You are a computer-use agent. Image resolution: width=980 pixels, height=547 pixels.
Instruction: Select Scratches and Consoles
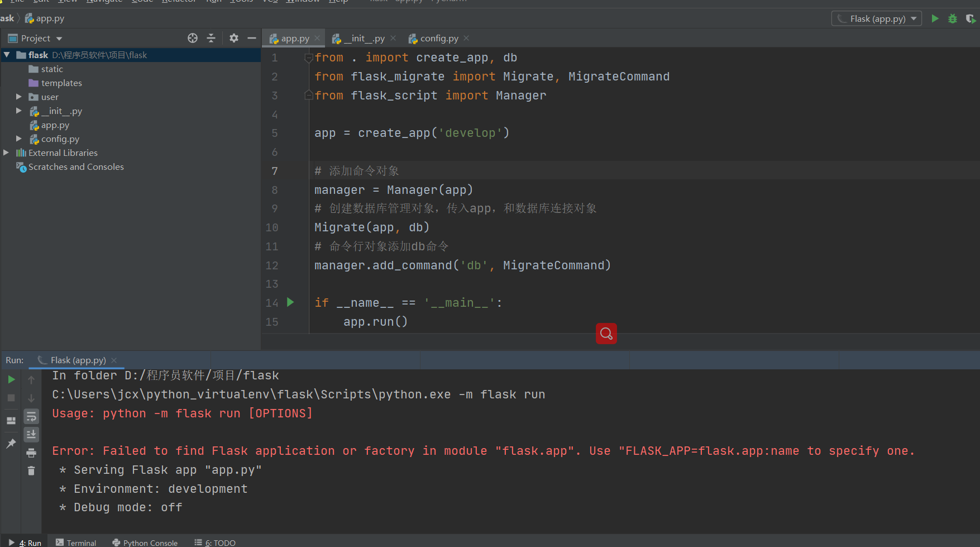(x=70, y=167)
